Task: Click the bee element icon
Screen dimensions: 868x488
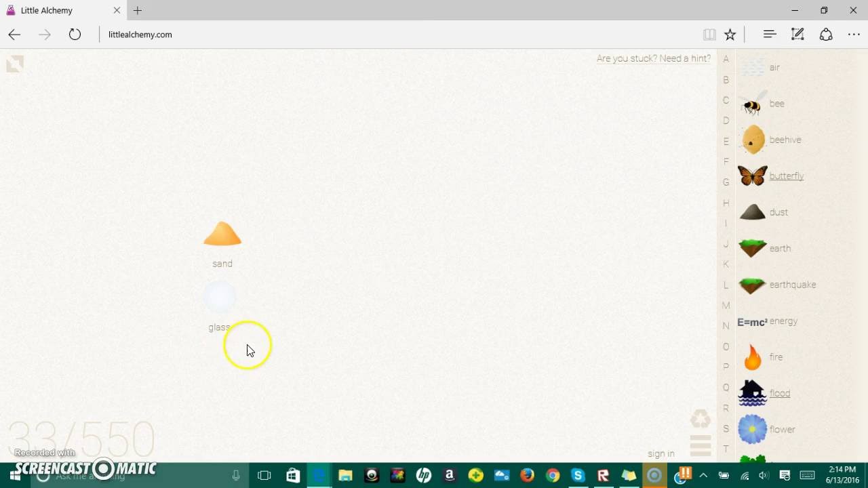Action: coord(752,104)
